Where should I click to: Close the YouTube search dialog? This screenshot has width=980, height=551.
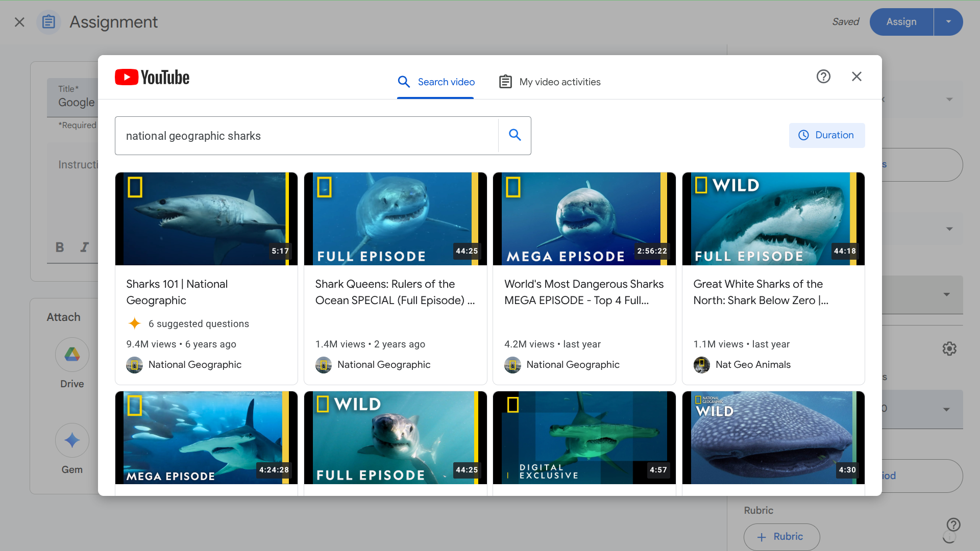tap(856, 77)
